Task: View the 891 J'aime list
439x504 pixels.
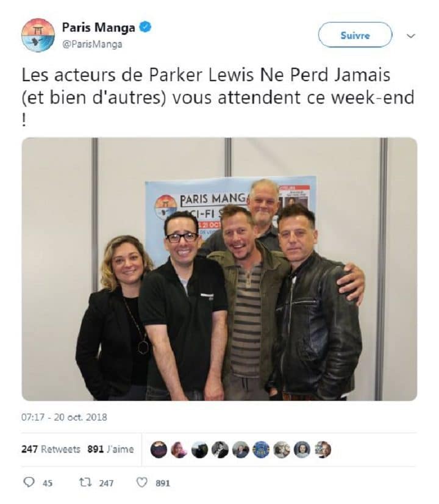Action: 110,449
